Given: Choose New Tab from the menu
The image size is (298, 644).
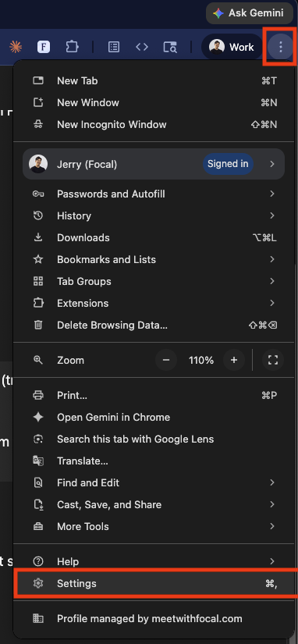Looking at the screenshot, I should [154, 81].
